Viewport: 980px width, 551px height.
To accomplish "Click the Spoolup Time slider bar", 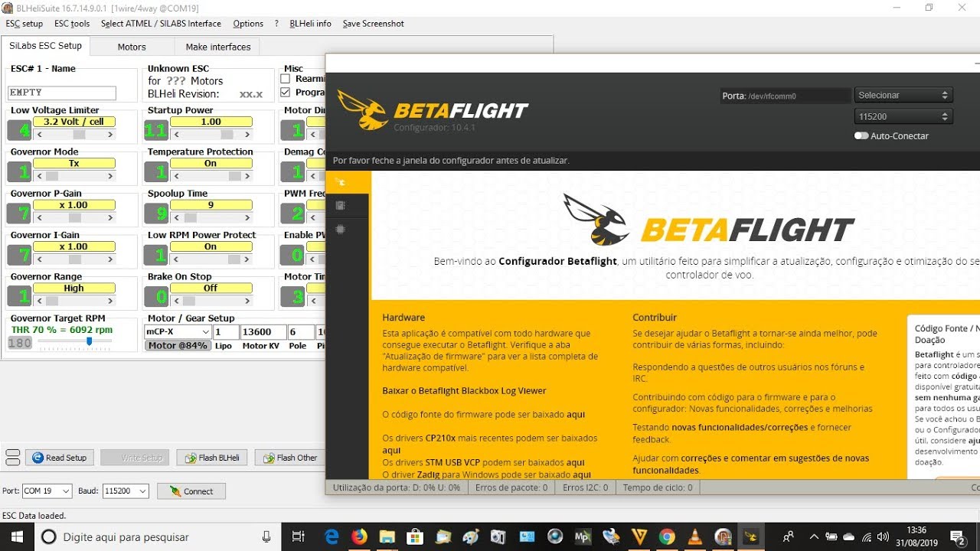I will click(x=211, y=217).
